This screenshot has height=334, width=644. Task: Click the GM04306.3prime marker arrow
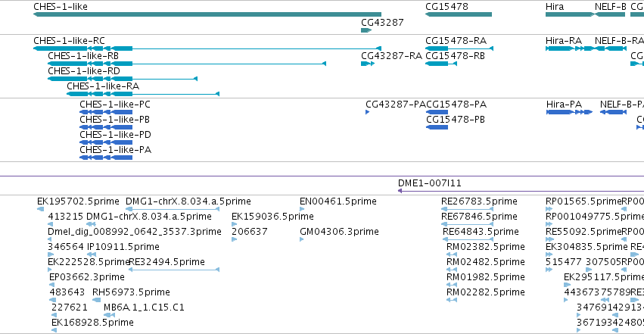pos(301,239)
